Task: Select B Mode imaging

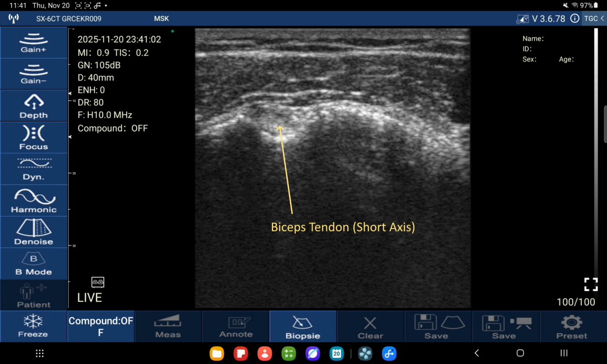Action: click(34, 264)
